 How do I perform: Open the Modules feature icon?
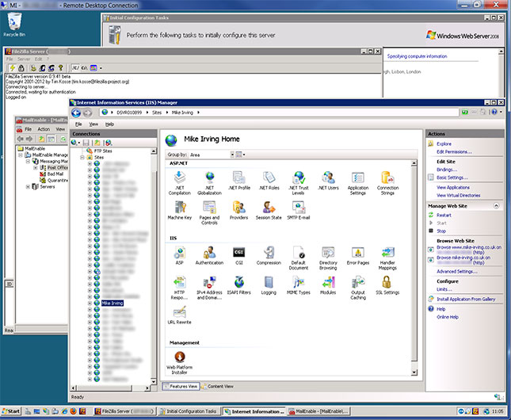tap(328, 285)
